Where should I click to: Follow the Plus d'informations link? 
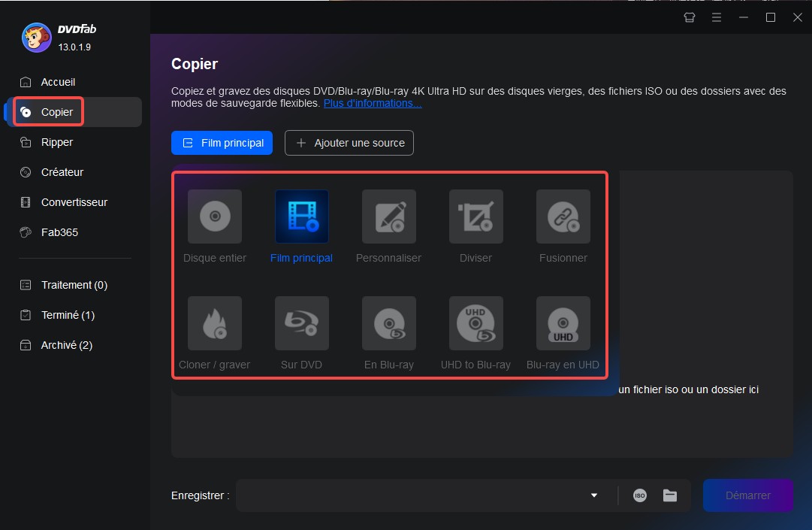[373, 103]
